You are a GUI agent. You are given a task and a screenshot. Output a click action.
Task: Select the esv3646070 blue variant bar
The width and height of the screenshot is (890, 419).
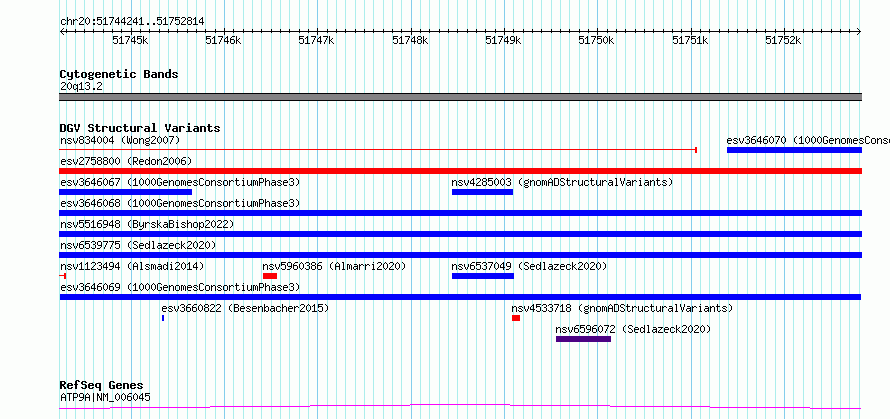[x=794, y=150]
